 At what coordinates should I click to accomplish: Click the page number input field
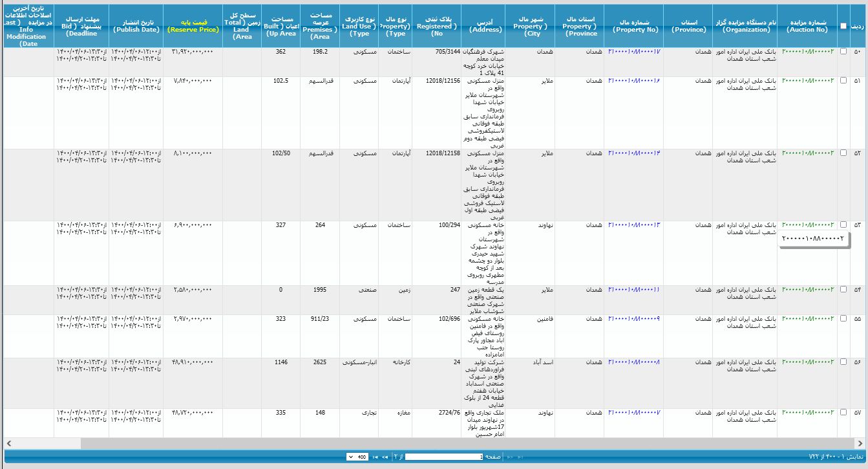click(443, 457)
